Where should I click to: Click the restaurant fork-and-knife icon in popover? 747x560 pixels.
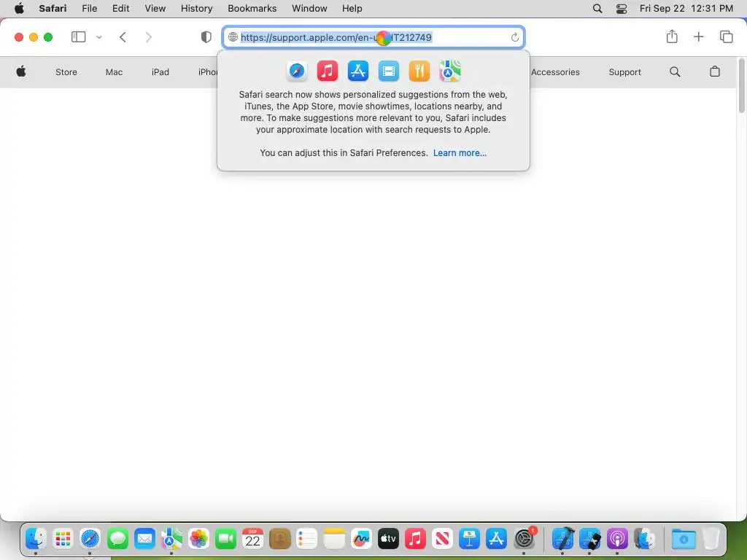419,71
